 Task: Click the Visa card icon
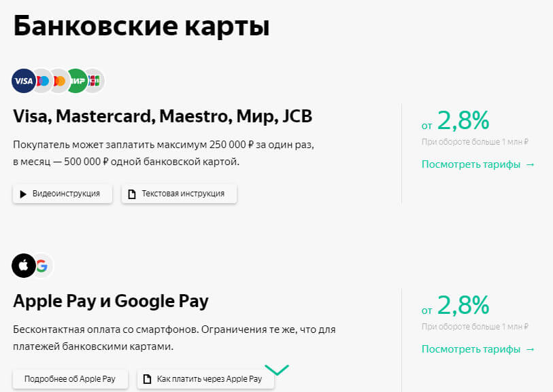[22, 81]
